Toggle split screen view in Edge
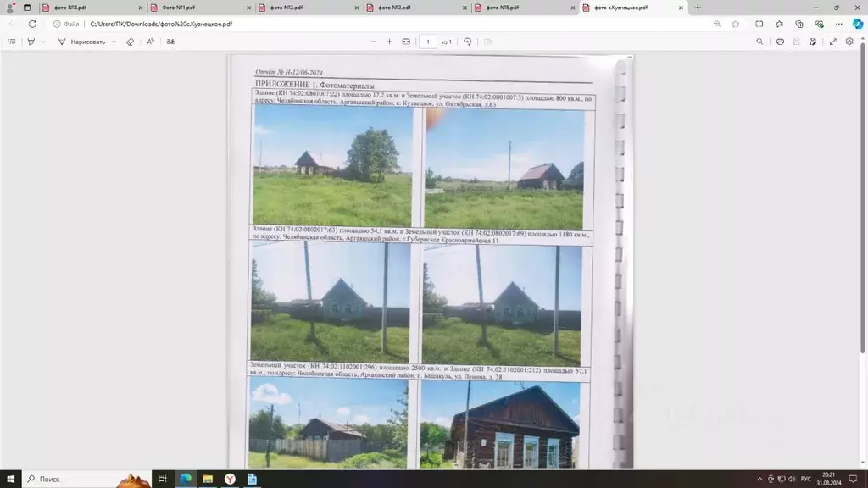 click(759, 24)
